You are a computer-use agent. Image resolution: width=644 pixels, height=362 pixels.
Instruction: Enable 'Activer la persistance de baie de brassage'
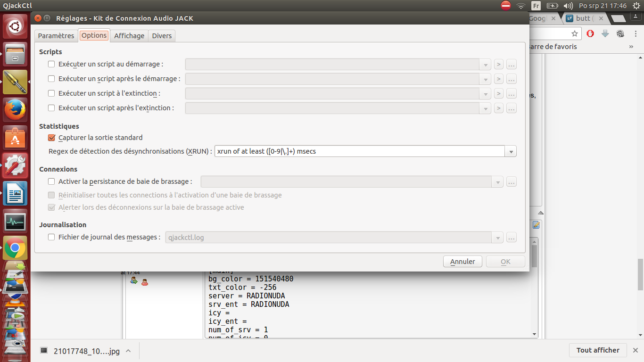coord(51,181)
